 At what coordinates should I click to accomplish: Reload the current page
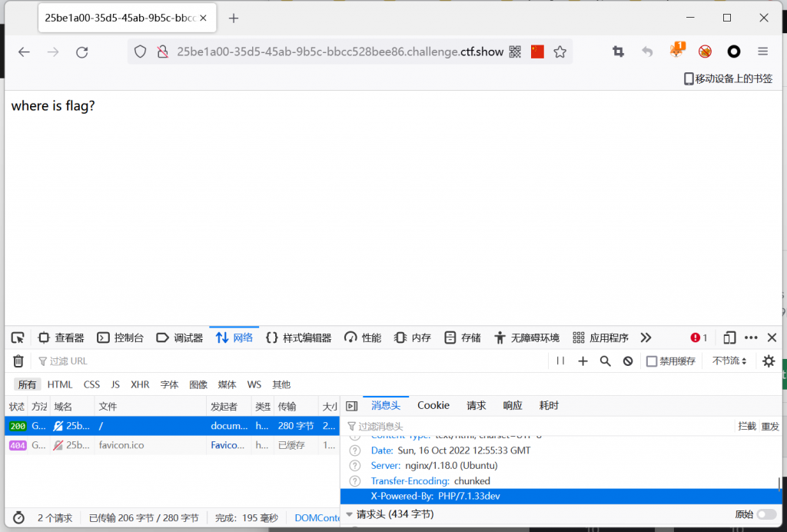click(x=81, y=52)
